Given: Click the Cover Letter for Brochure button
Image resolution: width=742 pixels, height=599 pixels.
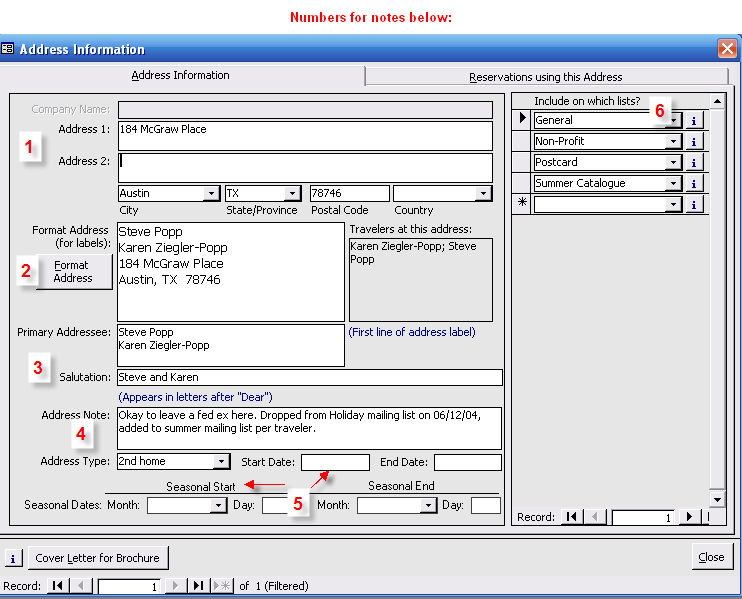Looking at the screenshot, I should (x=97, y=558).
